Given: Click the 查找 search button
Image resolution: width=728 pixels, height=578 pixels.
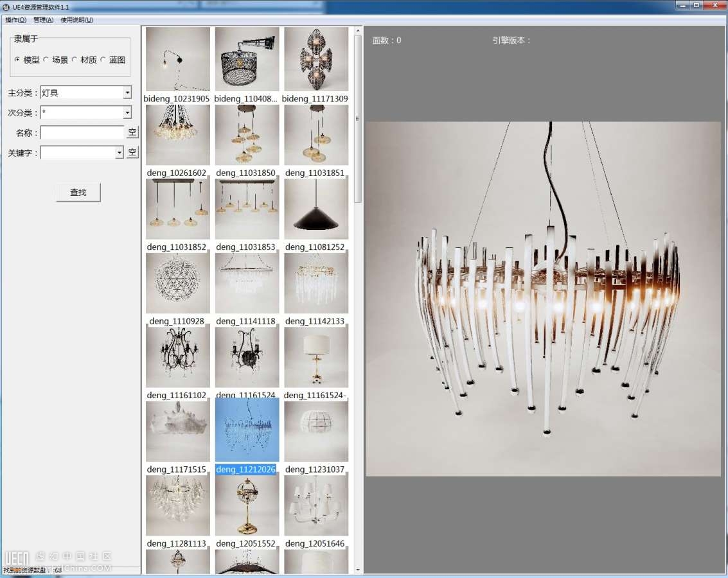Looking at the screenshot, I should click(x=78, y=192).
